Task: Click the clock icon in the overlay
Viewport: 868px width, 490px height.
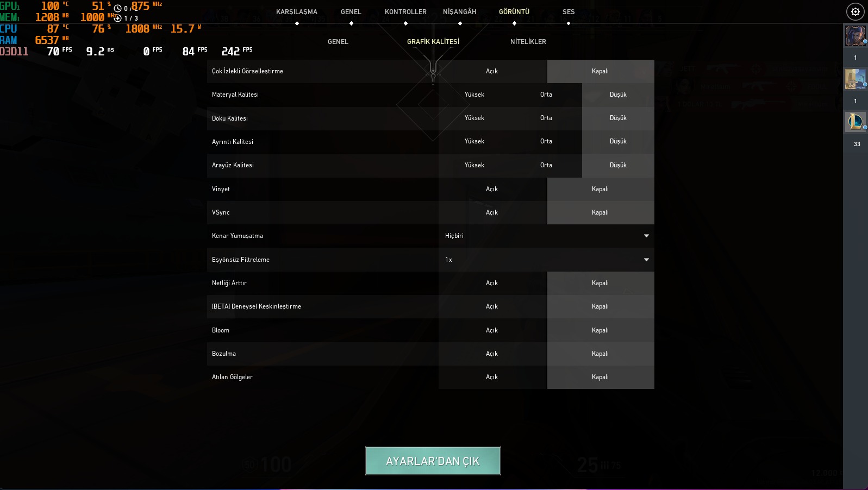Action: 117,9
